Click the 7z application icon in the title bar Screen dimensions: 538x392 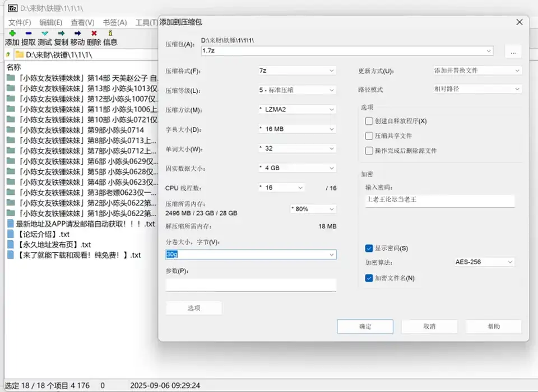12,8
